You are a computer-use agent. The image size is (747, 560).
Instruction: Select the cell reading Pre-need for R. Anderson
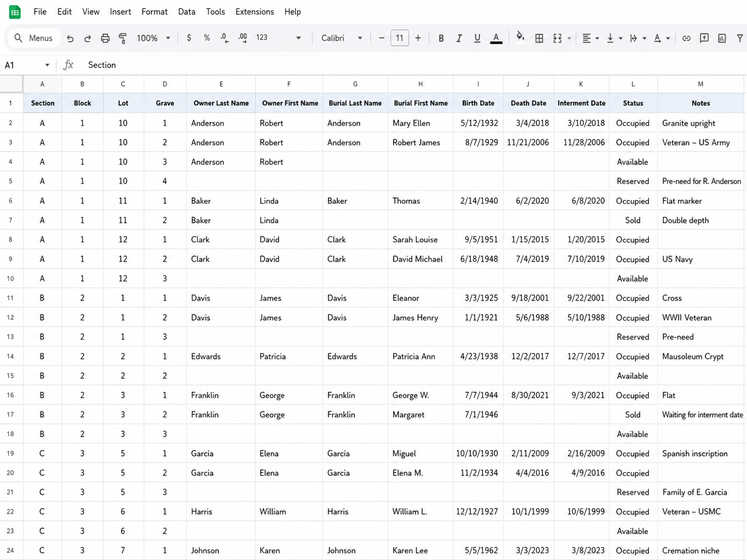coord(701,181)
